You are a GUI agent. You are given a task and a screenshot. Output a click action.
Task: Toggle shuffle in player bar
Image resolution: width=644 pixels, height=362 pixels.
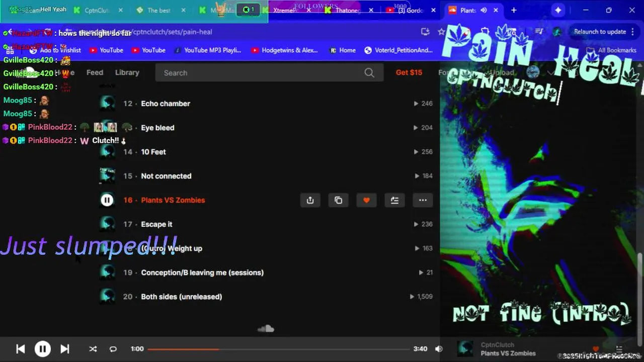pyautogui.click(x=93, y=349)
